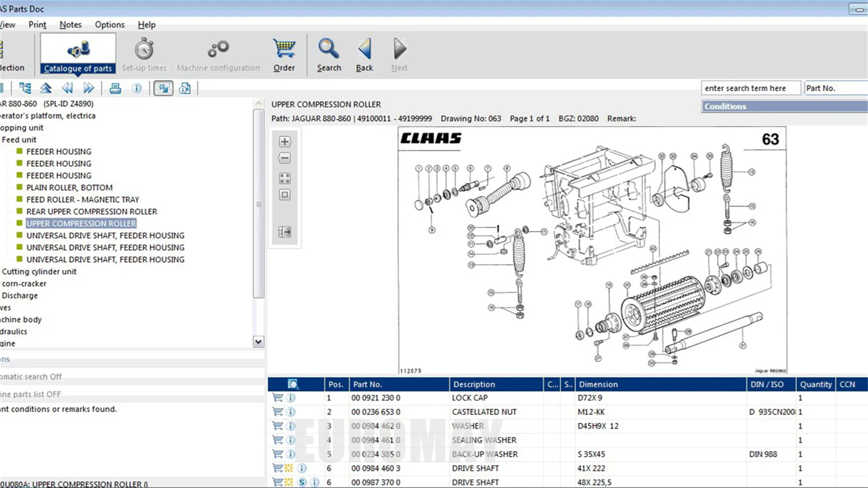Toggle the parts list filter header icon

tap(293, 385)
